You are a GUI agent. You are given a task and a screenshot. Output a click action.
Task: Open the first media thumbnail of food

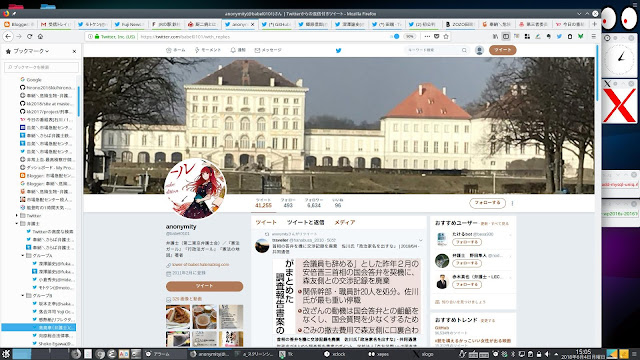pos(178,317)
